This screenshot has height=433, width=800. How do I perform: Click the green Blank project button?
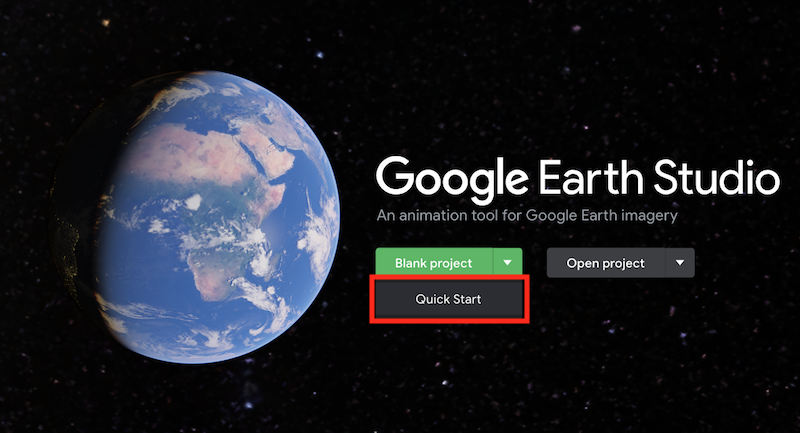pos(434,263)
